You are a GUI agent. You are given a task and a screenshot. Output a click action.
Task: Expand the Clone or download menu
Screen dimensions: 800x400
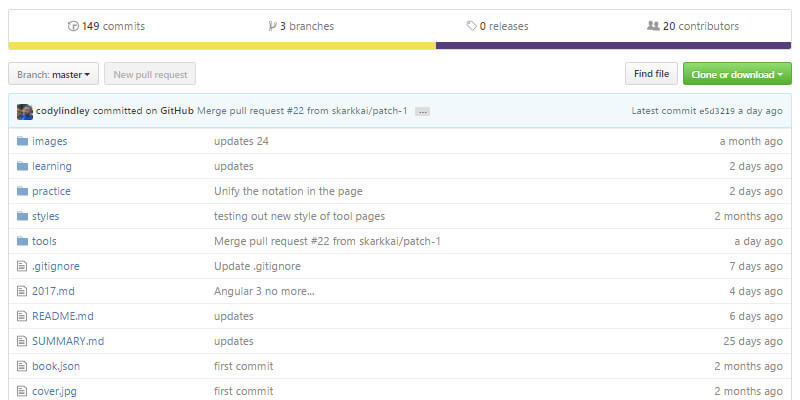pos(737,74)
